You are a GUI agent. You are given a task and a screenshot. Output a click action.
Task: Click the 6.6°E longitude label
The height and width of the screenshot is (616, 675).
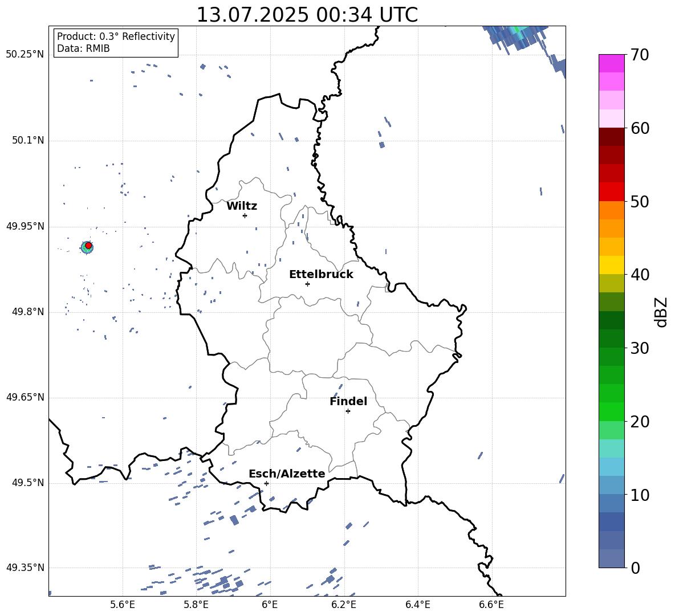[x=491, y=605]
